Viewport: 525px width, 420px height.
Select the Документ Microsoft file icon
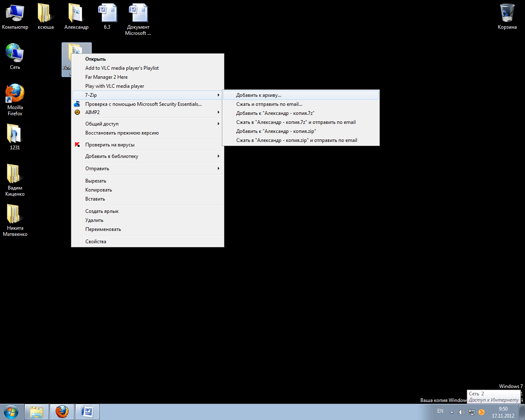pos(138,20)
